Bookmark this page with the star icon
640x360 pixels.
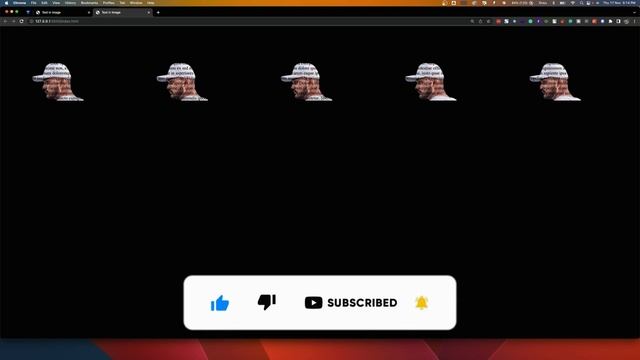489,21
